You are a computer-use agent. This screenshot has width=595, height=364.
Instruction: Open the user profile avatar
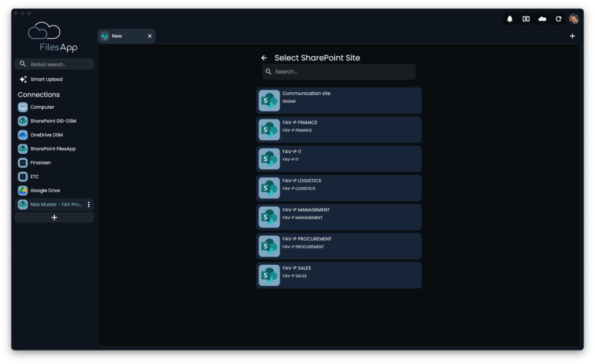[x=574, y=19]
